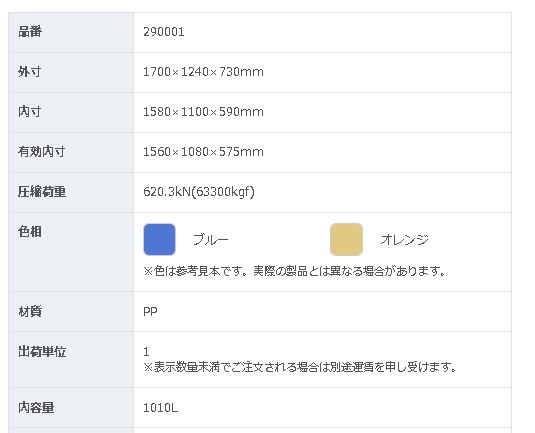
Task: Click the blue color swatch
Action: tap(159, 240)
